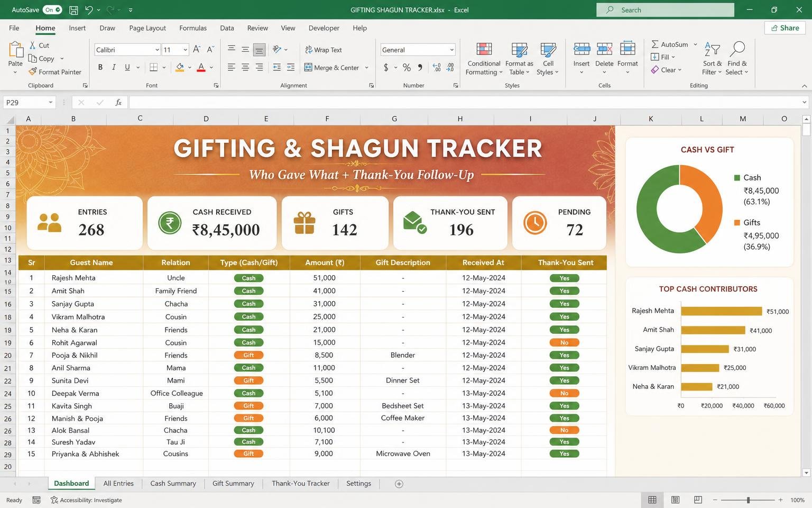Collapse the ribbon with chevron
The width and height of the screenshot is (812, 508).
click(x=805, y=85)
